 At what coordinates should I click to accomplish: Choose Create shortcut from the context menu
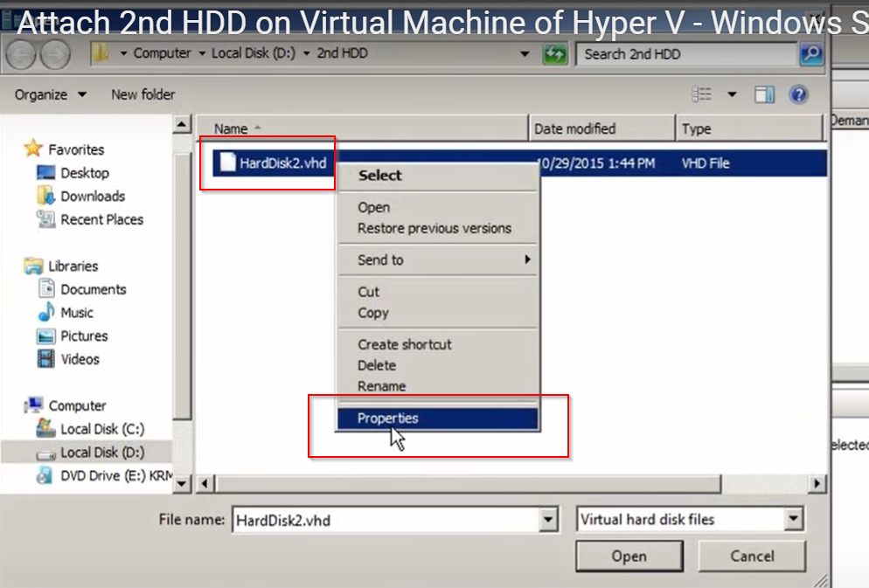[x=438, y=344]
